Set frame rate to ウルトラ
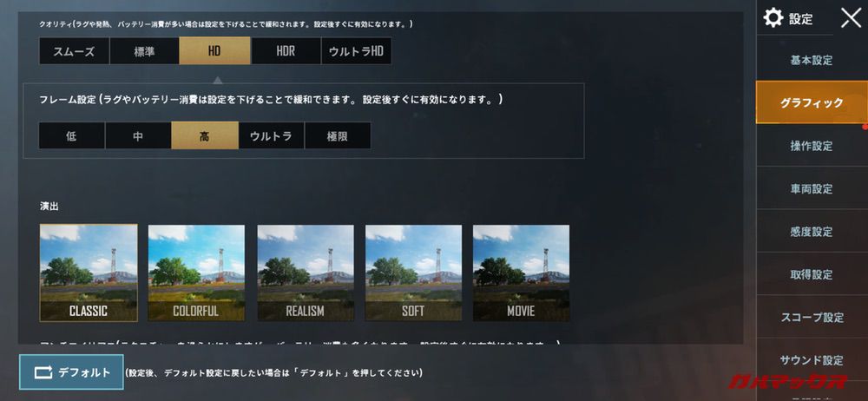 click(271, 135)
